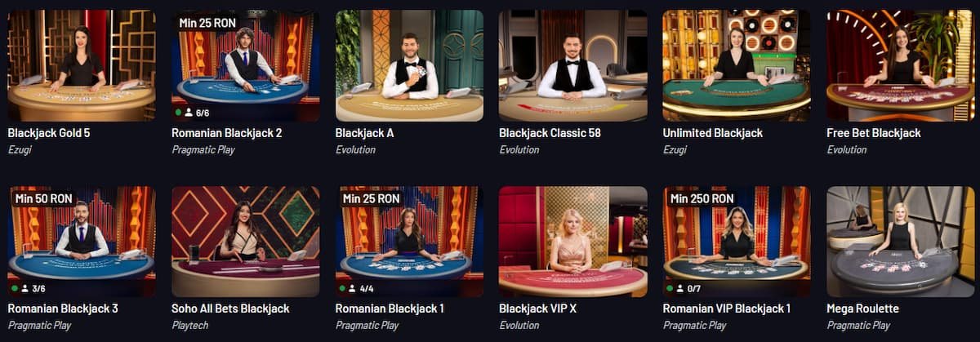Open the Free Bet Blackjack thumbnail

coord(900,65)
